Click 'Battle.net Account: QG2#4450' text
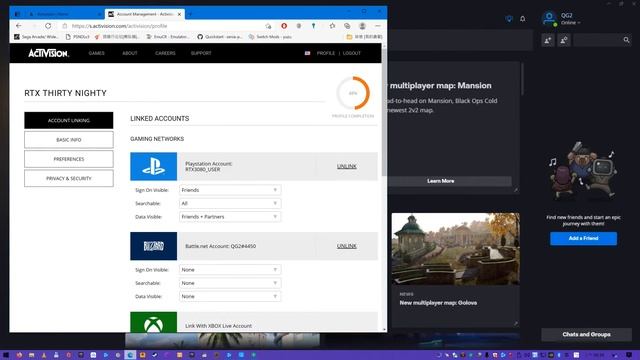The image size is (640, 360). 220,246
